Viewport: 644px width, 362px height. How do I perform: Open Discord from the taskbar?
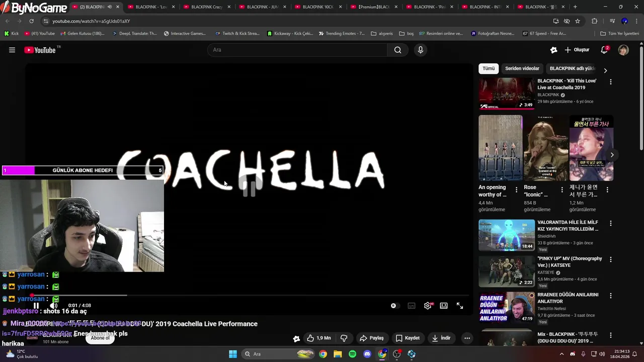[x=367, y=354]
